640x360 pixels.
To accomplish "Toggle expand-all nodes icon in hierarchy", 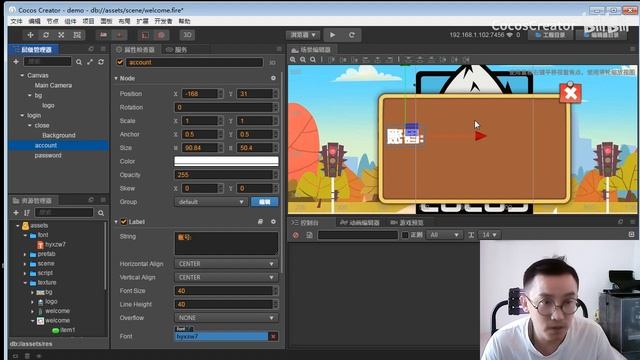I will click(x=90, y=62).
